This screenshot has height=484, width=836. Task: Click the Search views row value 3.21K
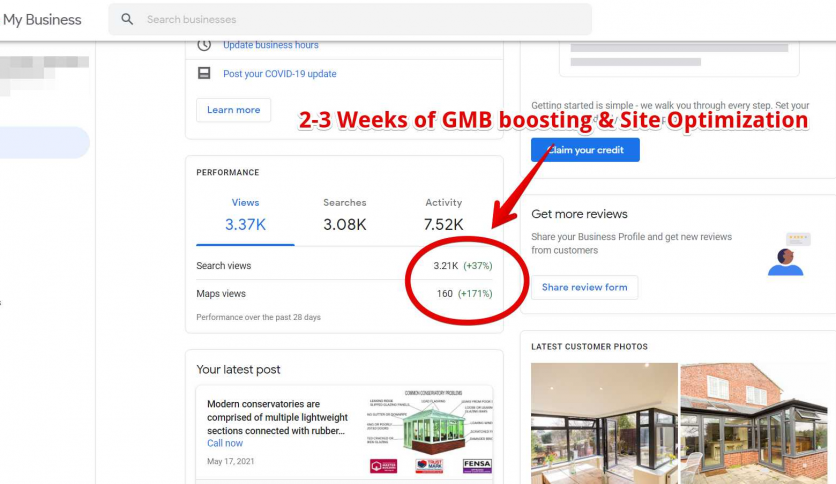[x=445, y=265]
